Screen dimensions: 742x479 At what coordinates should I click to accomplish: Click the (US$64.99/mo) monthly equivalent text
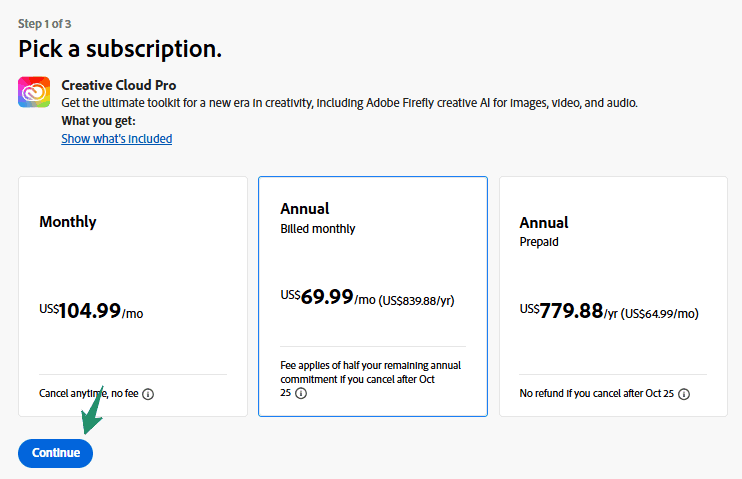coord(660,313)
